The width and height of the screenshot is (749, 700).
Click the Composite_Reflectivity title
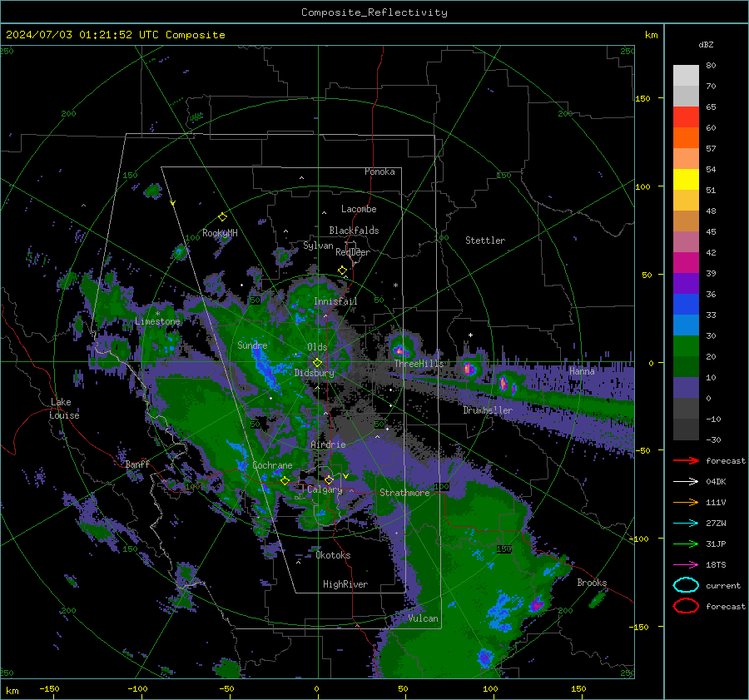(374, 12)
